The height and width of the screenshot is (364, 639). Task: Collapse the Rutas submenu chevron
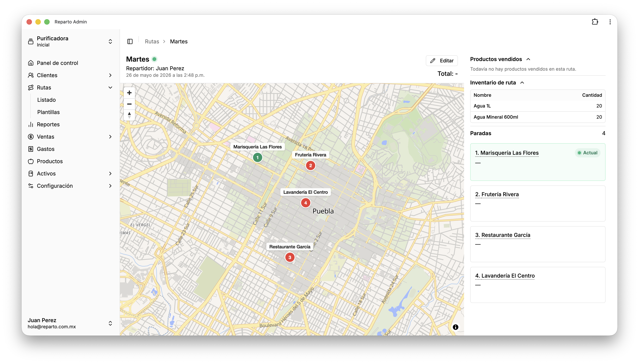coord(110,88)
